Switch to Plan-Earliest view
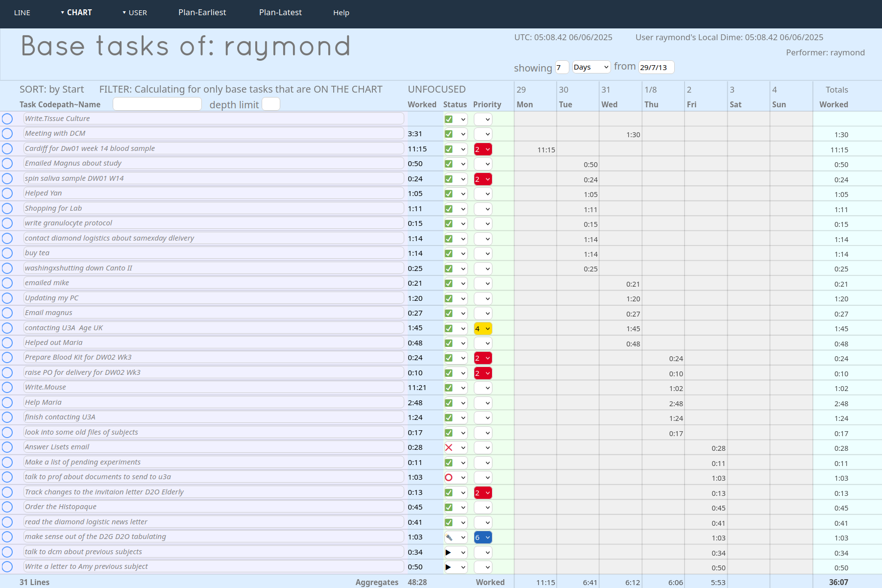This screenshot has height=588, width=882. pos(202,12)
